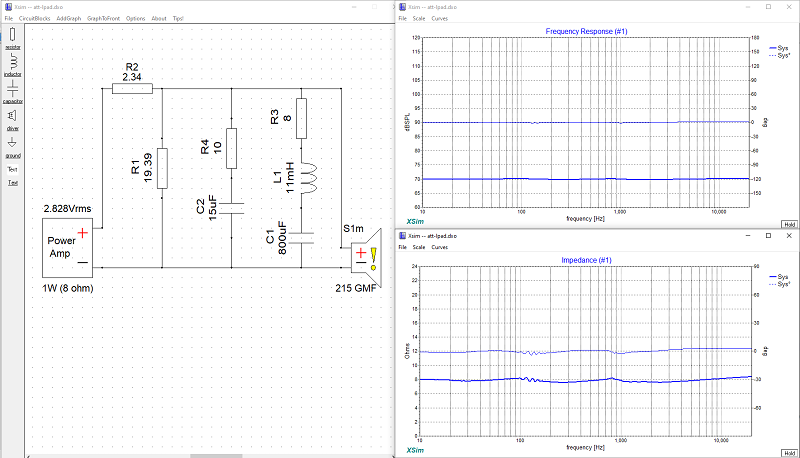Open the File menu in the circuit window
This screenshot has height=458, width=800.
tap(9, 18)
